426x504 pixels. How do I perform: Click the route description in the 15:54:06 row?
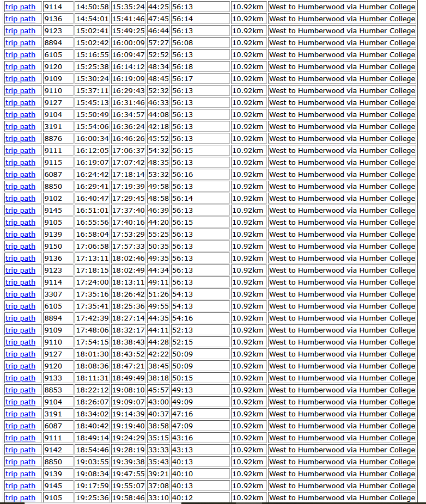click(x=342, y=127)
